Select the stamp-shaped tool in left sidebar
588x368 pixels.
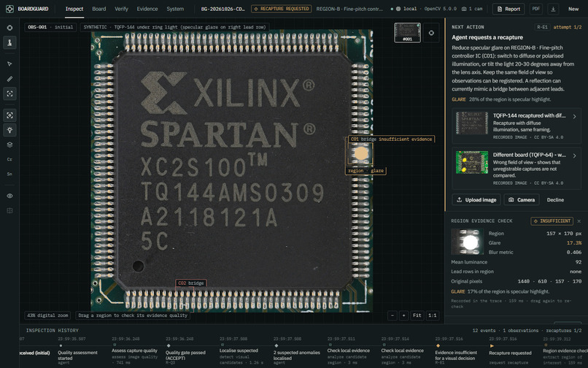[x=9, y=42]
